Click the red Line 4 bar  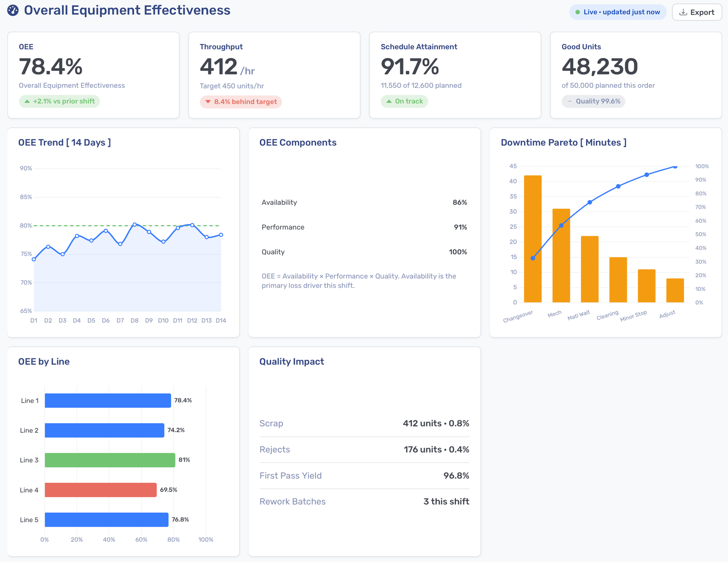pos(101,490)
